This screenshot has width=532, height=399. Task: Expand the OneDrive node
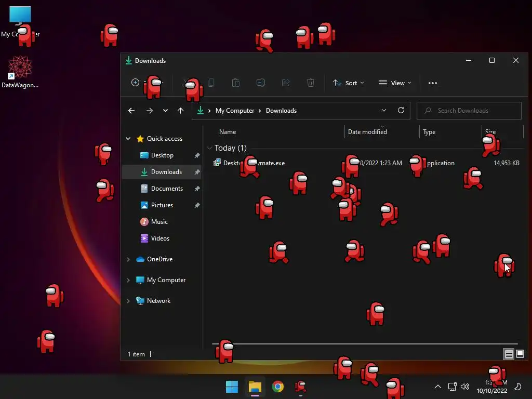coord(128,259)
